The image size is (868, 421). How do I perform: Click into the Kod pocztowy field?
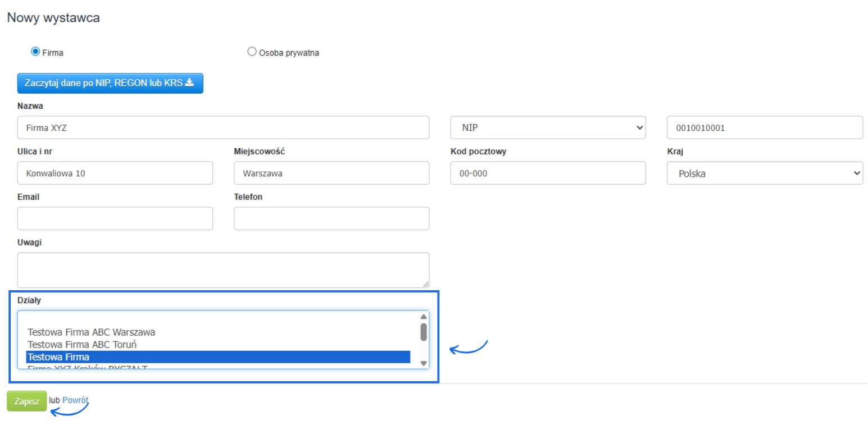tap(548, 173)
